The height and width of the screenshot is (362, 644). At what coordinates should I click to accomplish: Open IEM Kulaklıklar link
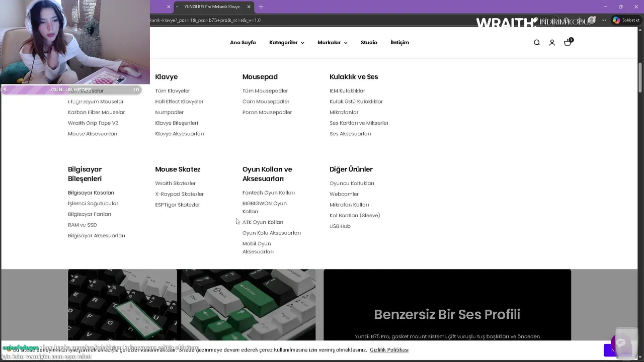[347, 91]
